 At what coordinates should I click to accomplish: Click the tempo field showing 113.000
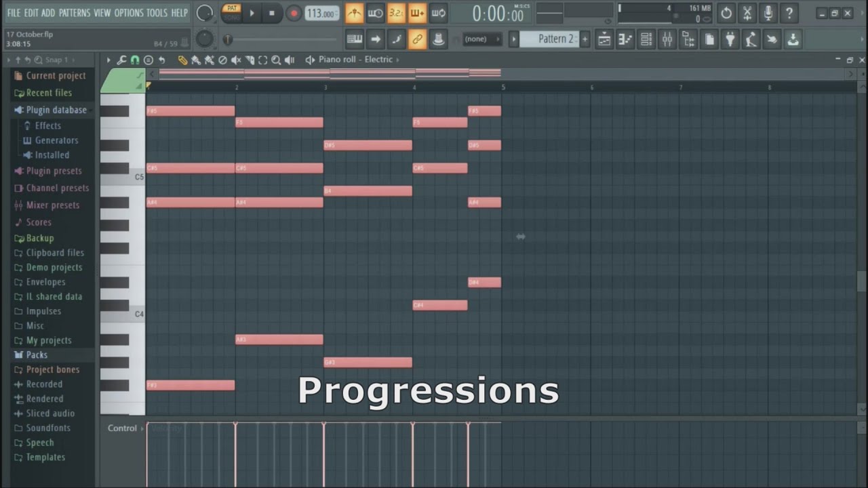click(x=321, y=13)
